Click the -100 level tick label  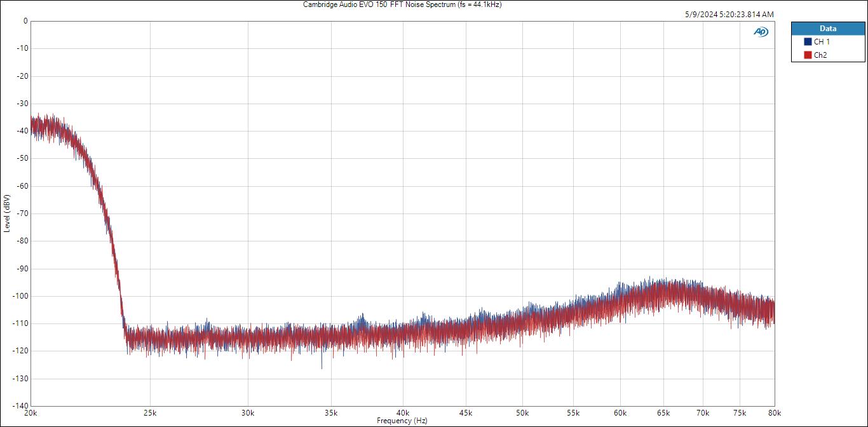click(20, 296)
